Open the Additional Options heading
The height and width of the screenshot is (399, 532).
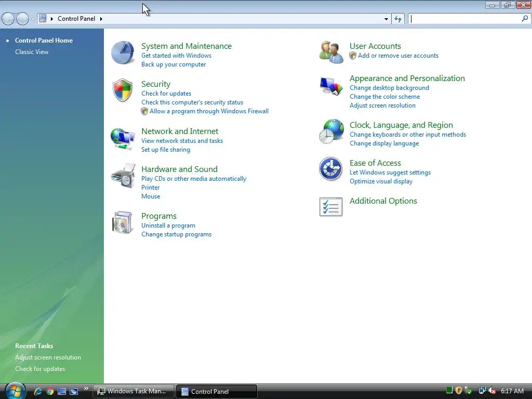point(383,201)
